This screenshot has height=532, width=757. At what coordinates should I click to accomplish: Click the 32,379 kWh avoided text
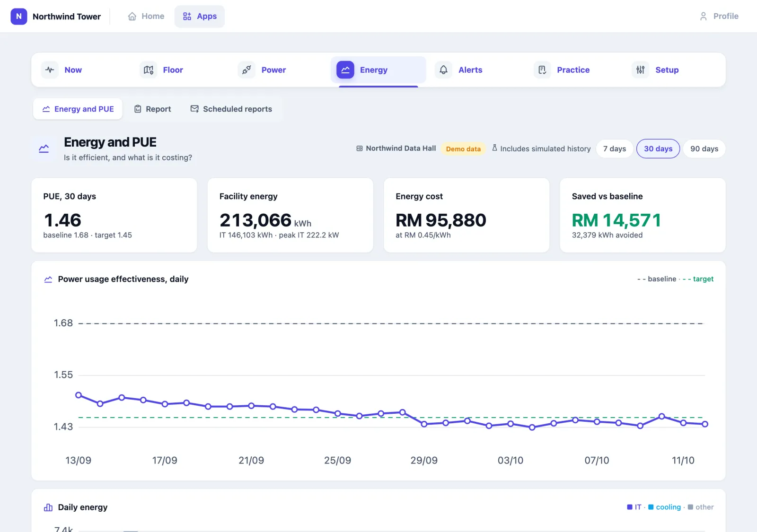607,235
